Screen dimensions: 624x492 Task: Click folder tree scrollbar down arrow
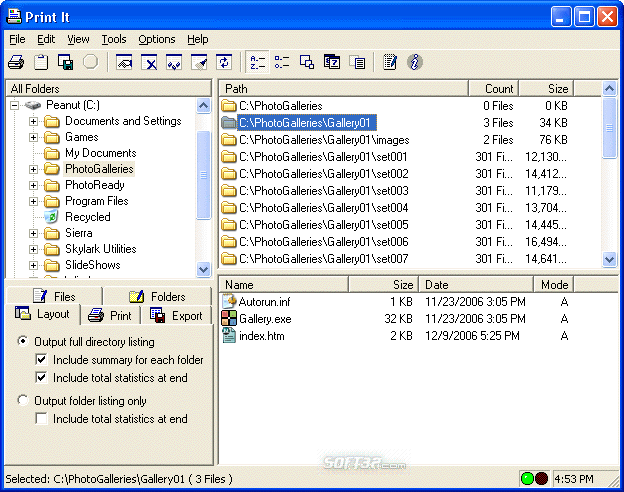pos(203,269)
